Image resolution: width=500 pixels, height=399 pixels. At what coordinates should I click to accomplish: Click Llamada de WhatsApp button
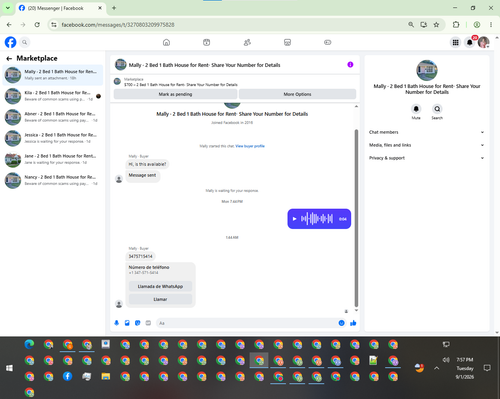[160, 286]
